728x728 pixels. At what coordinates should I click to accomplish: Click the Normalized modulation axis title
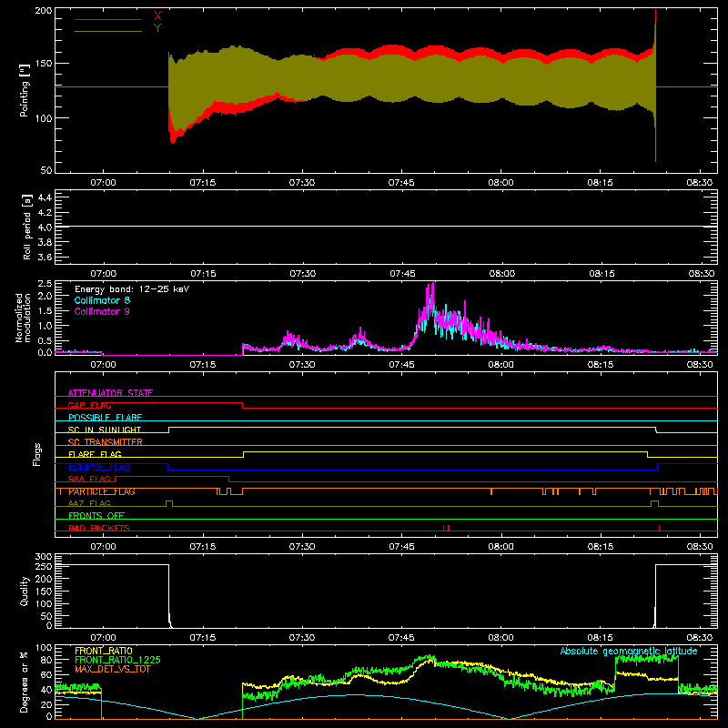[x=23, y=318]
